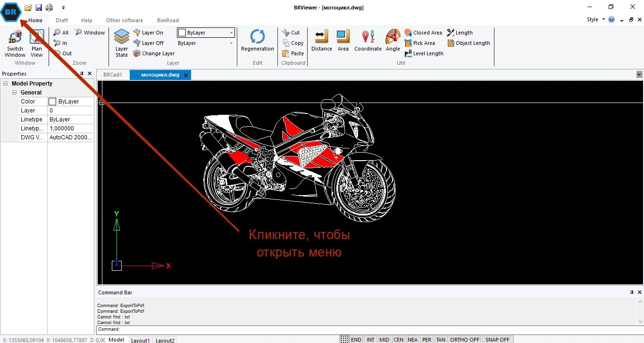Viewport: 644px width, 343px height.
Task: Click the Object Length tool
Action: 469,43
